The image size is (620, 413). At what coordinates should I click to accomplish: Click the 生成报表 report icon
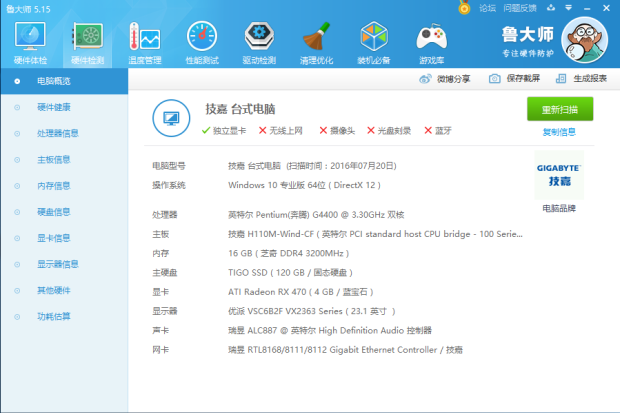click(561, 78)
